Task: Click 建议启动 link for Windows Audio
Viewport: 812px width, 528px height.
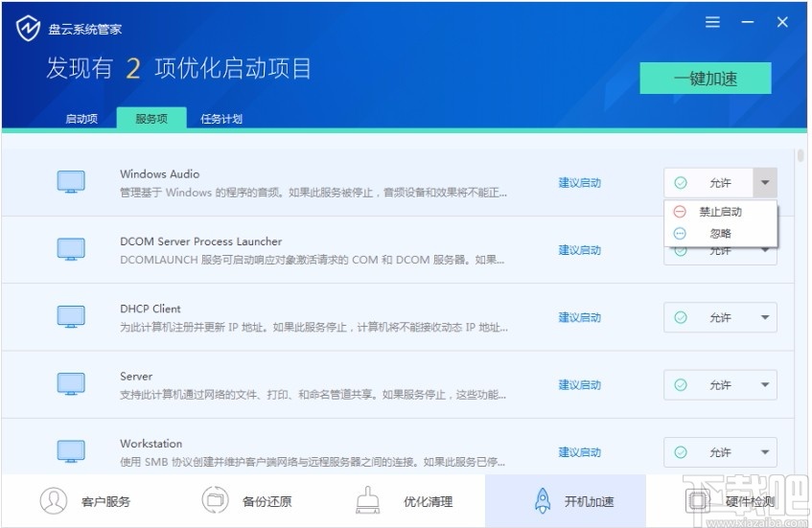Action: point(579,183)
